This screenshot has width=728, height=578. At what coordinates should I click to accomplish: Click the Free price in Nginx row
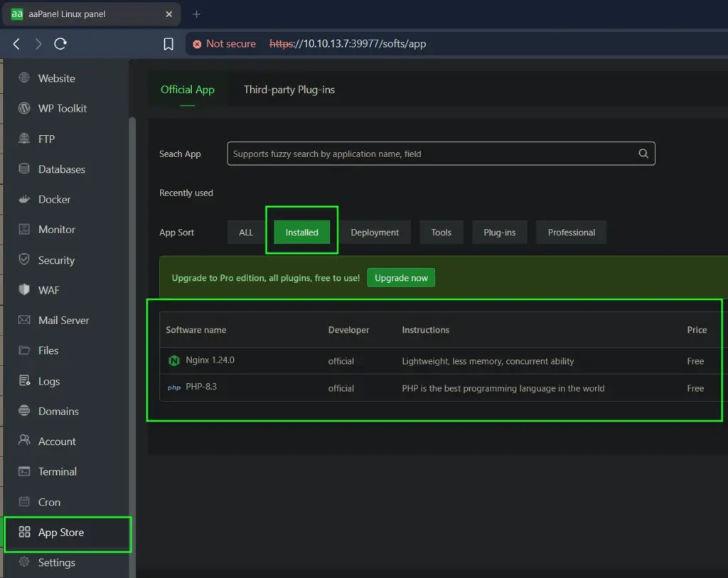(695, 361)
